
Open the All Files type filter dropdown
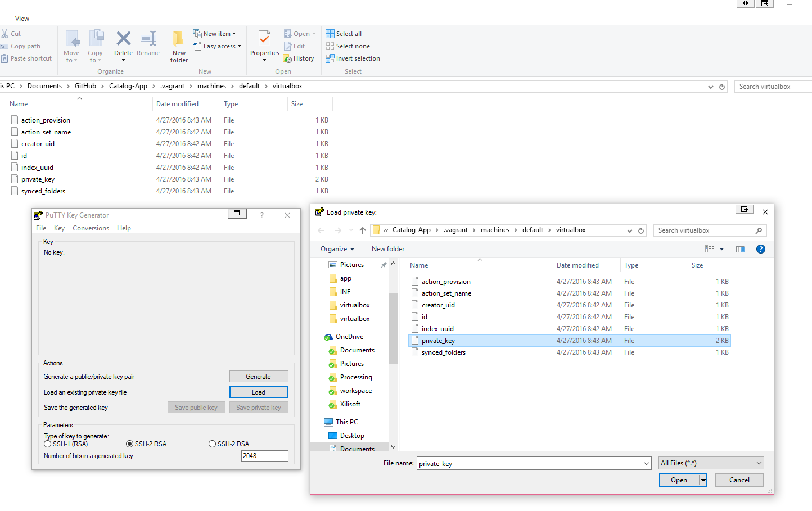coord(711,463)
